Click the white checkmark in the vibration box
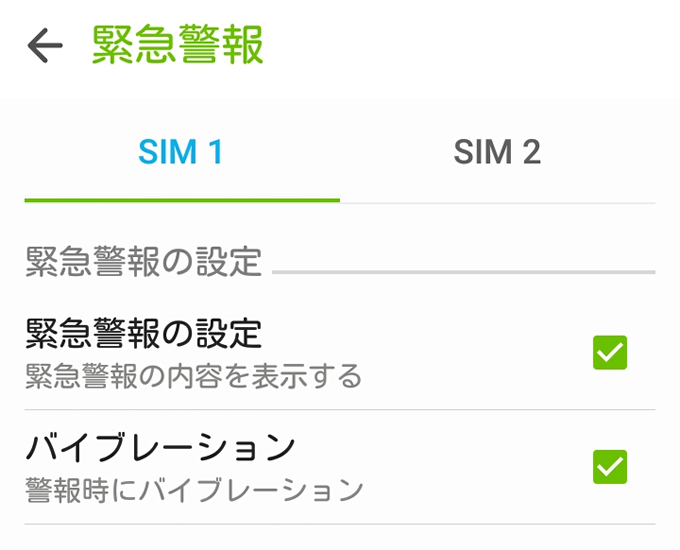Image resolution: width=680 pixels, height=550 pixels. point(610,467)
